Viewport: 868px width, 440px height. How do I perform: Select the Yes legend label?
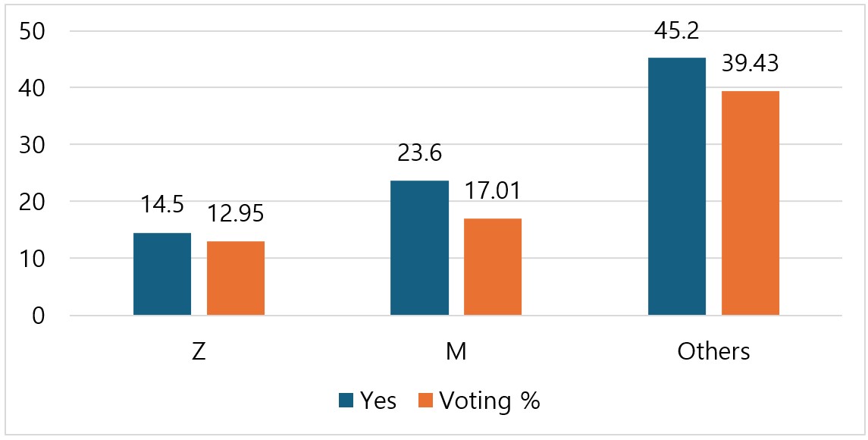[378, 400]
